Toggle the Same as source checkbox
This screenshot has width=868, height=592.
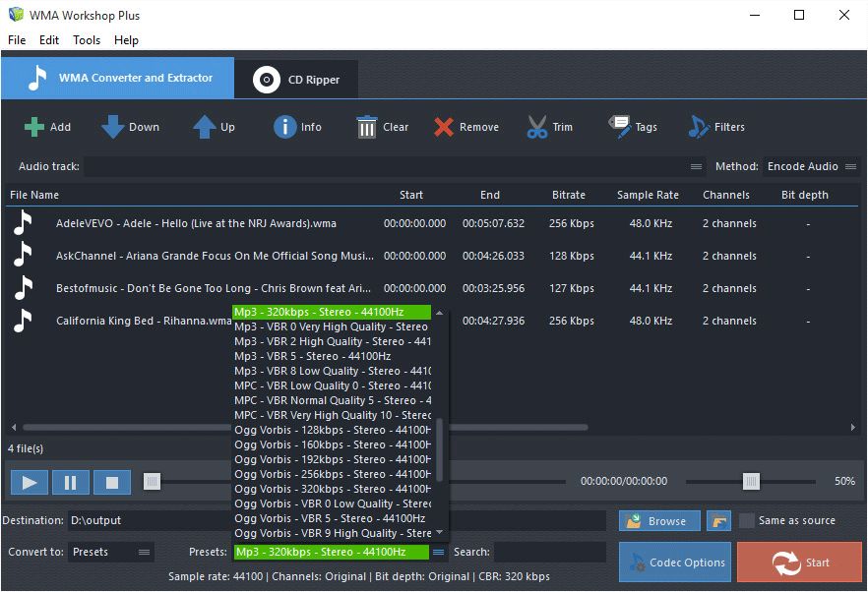coord(747,520)
